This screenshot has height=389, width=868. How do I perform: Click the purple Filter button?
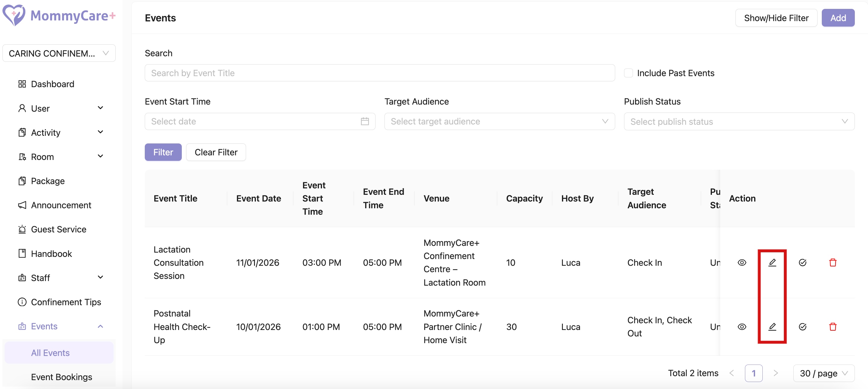pyautogui.click(x=163, y=152)
